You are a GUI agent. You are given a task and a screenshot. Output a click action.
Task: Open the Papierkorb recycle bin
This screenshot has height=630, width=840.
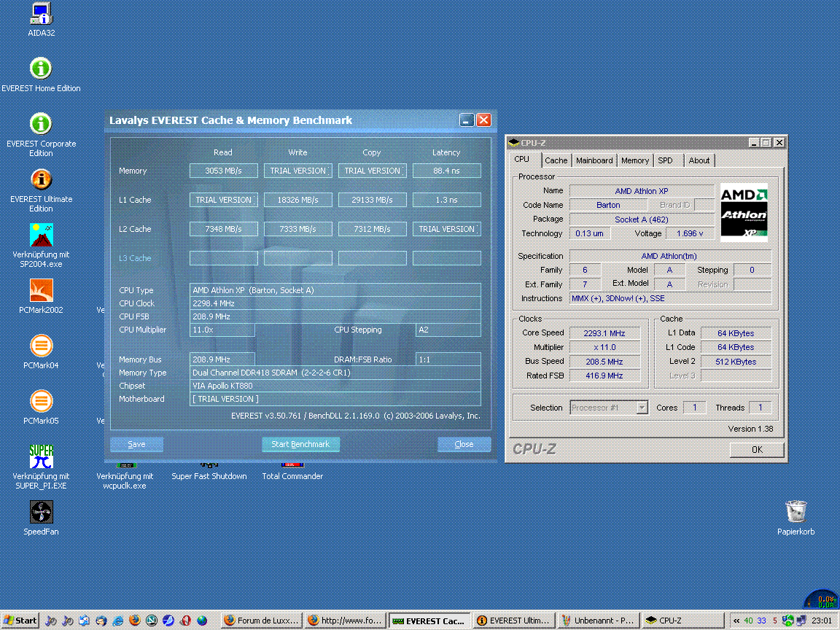pyautogui.click(x=796, y=512)
